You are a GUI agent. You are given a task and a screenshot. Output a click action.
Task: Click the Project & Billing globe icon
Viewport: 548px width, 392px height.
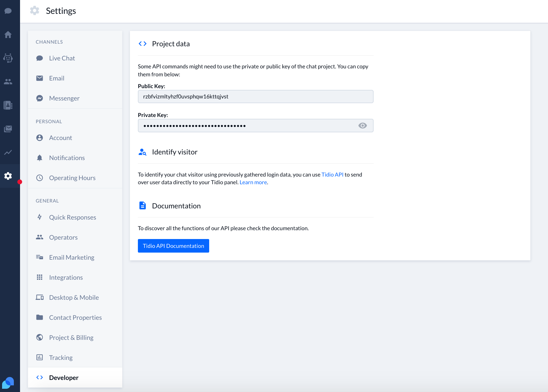coord(39,337)
